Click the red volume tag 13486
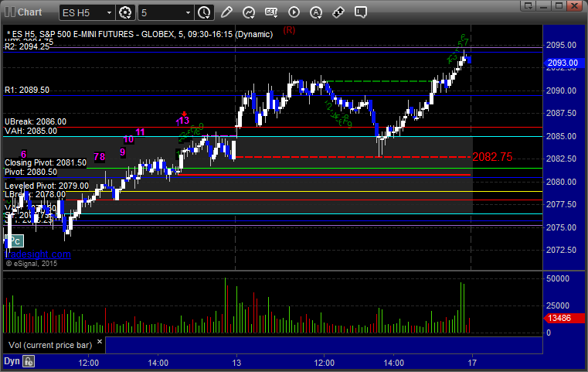The height and width of the screenshot is (372, 588). pyautogui.click(x=564, y=319)
